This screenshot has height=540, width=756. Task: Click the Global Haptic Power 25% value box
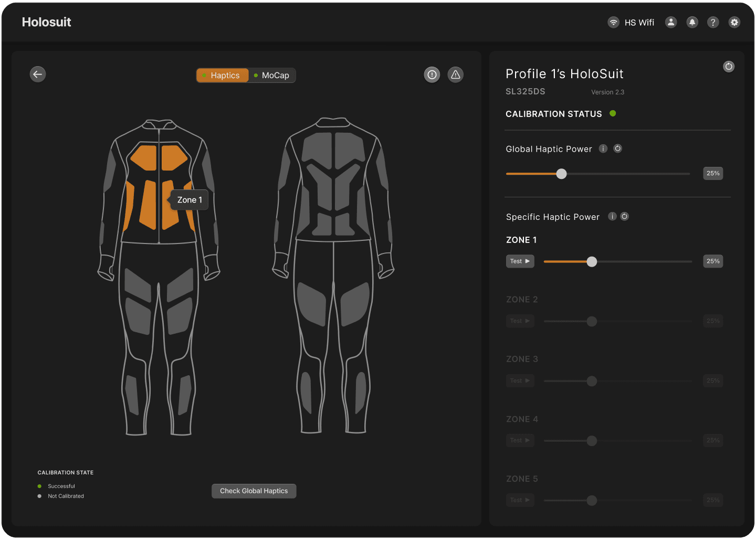click(x=713, y=173)
